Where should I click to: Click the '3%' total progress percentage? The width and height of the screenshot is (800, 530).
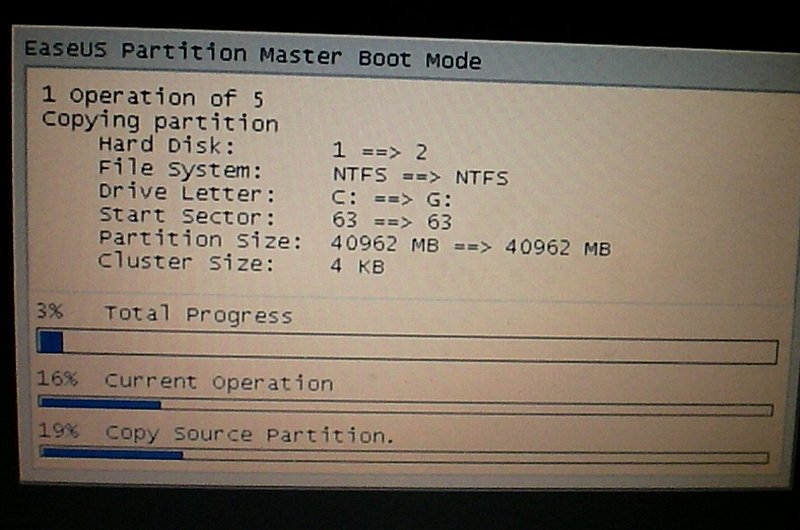click(x=49, y=311)
